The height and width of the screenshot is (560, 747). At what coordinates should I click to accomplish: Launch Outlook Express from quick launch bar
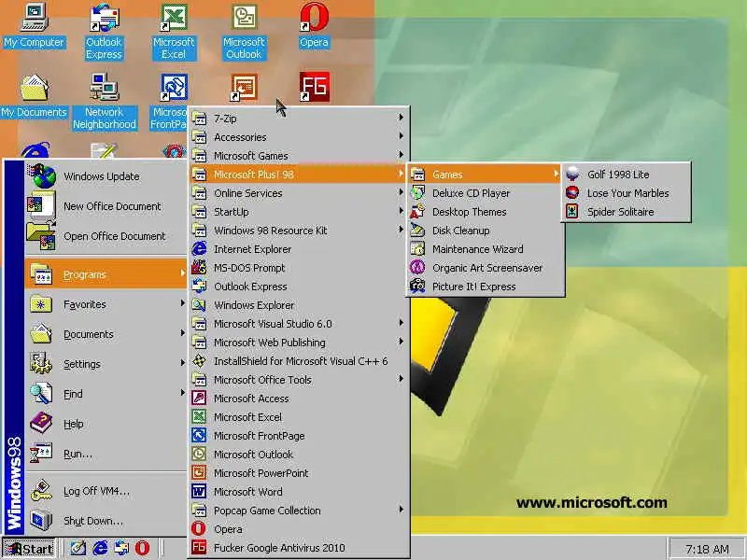[121, 548]
